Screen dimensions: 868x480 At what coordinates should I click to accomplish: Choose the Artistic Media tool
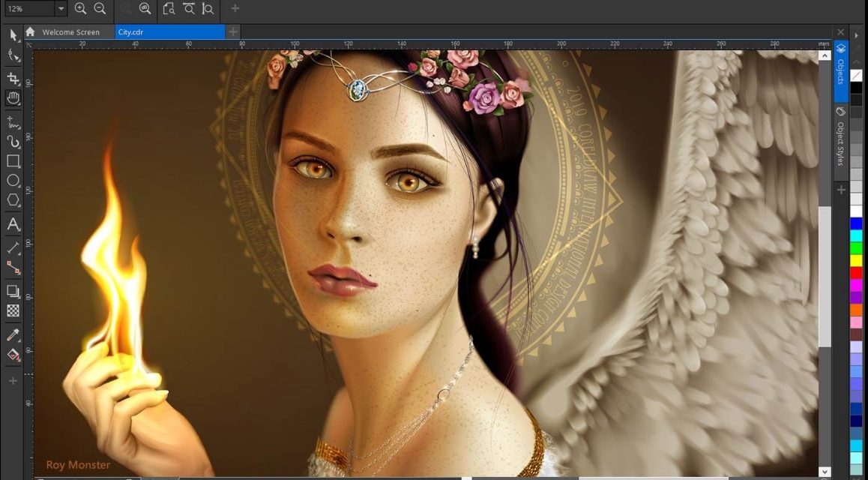[x=13, y=141]
